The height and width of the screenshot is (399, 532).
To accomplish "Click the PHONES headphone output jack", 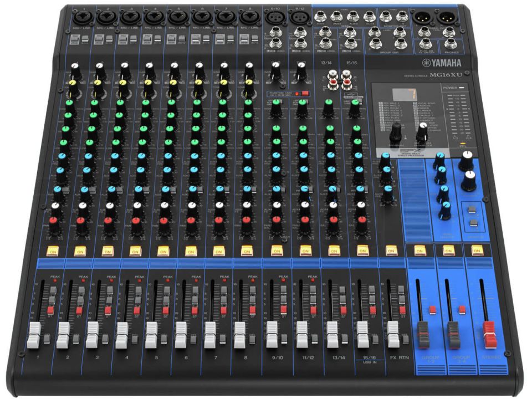I will click(451, 43).
